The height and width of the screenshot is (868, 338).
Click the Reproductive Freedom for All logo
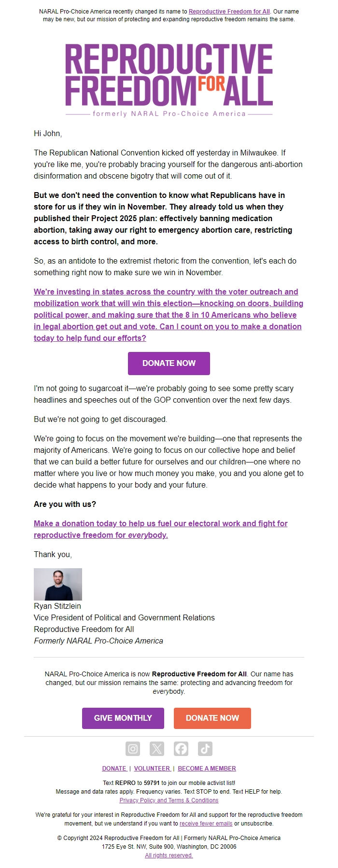[169, 75]
